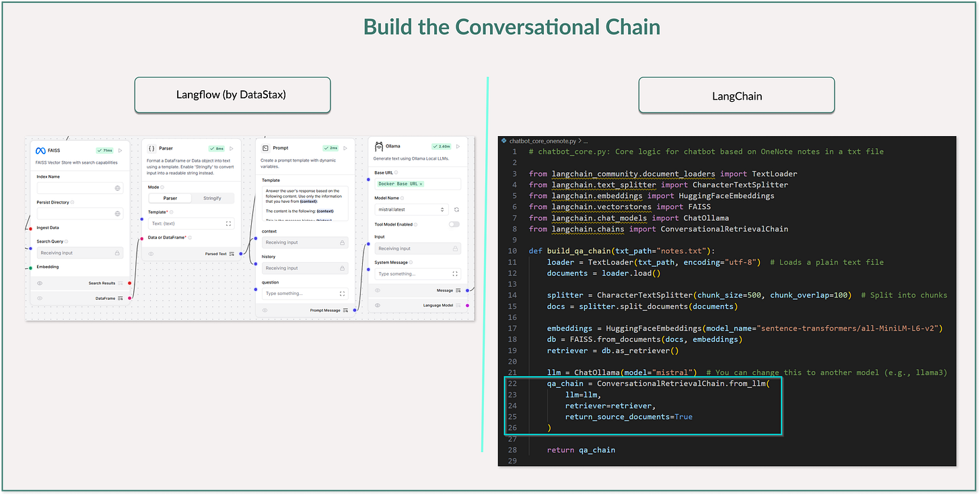Click the Parser curly braces icon
Screen dimensions: 980x495
(x=151, y=148)
